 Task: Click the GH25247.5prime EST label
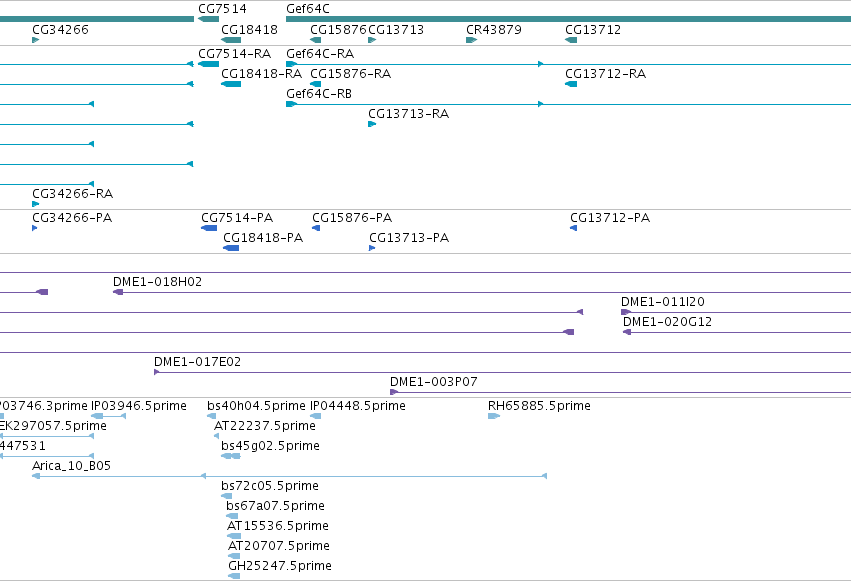click(x=280, y=566)
